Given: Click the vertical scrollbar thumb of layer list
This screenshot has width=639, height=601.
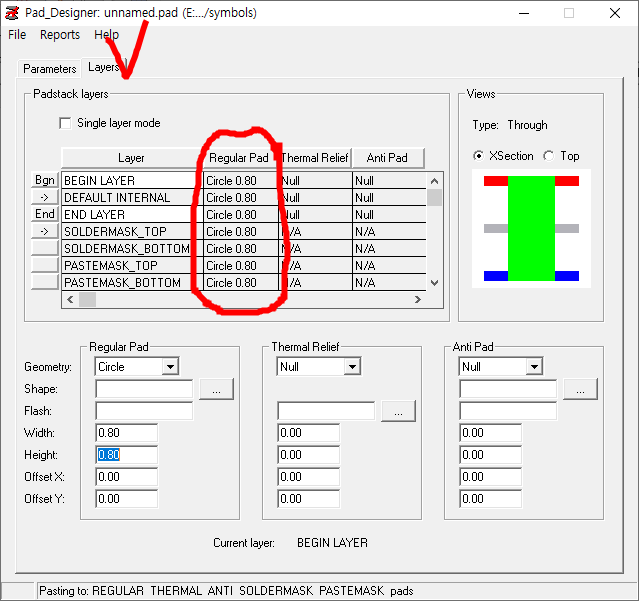Looking at the screenshot, I should point(434,197).
